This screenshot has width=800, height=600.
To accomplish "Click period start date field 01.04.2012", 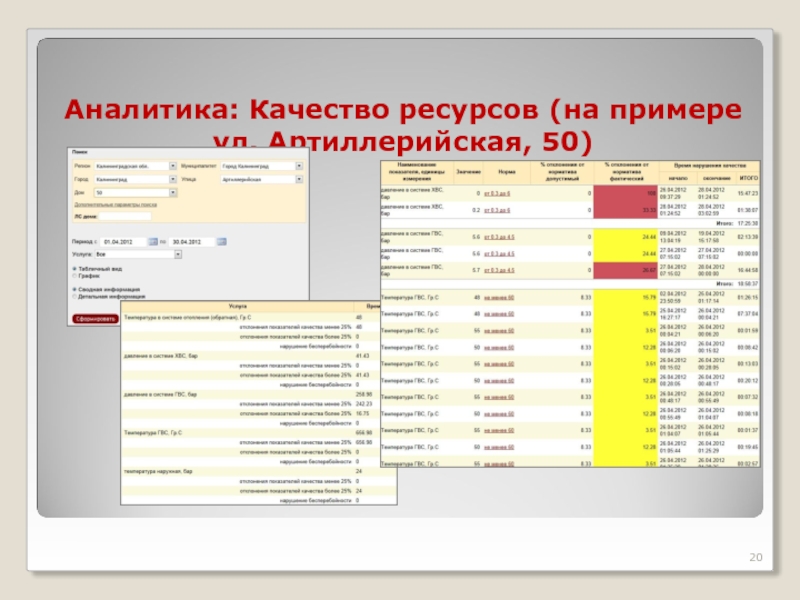I will pyautogui.click(x=124, y=242).
